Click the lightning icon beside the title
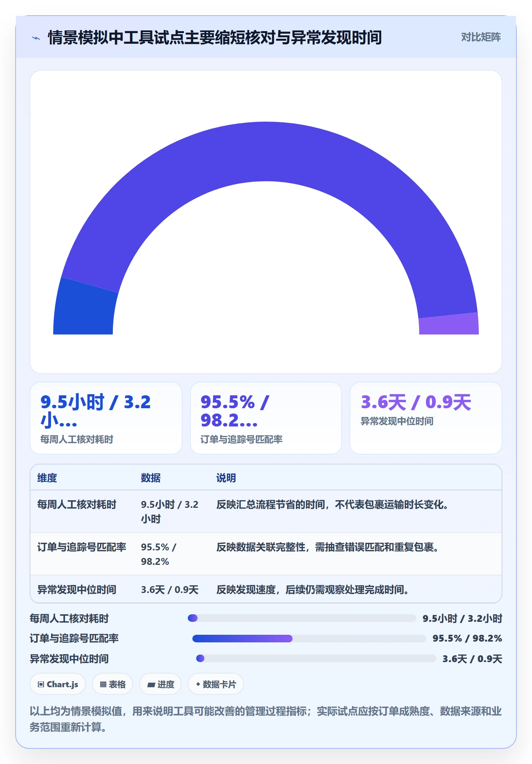The width and height of the screenshot is (532, 764). (36, 38)
